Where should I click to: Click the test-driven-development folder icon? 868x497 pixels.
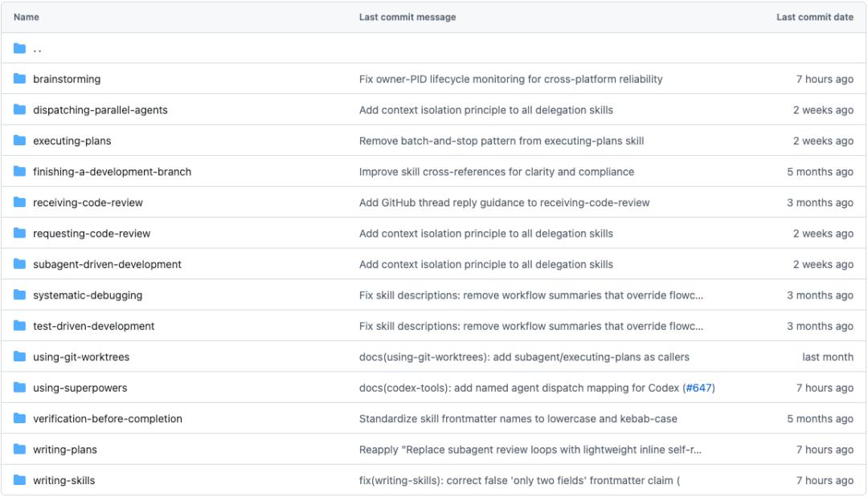tap(20, 326)
